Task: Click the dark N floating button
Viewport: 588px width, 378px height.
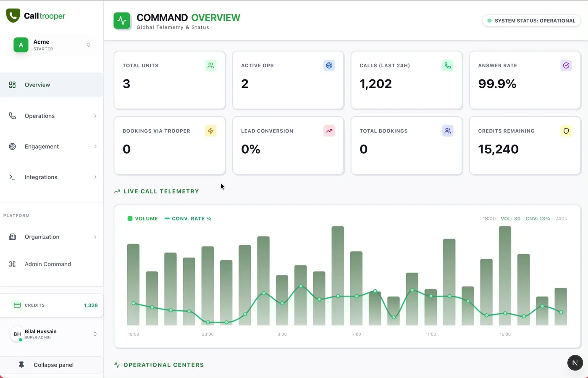Action: click(x=575, y=362)
